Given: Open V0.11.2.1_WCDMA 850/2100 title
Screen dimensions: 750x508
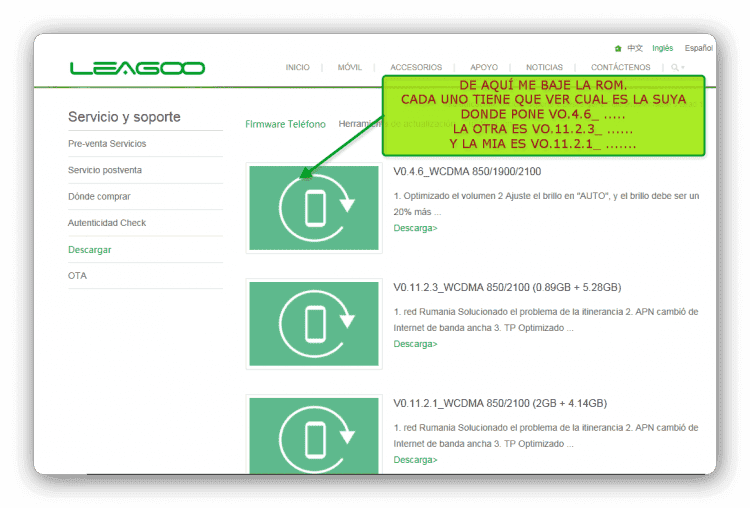Looking at the screenshot, I should coord(500,403).
